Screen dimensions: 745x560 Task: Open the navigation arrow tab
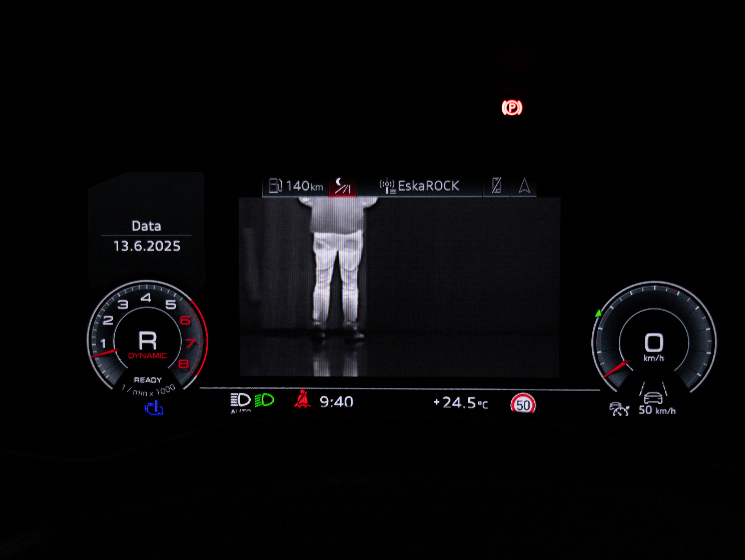pos(524,186)
